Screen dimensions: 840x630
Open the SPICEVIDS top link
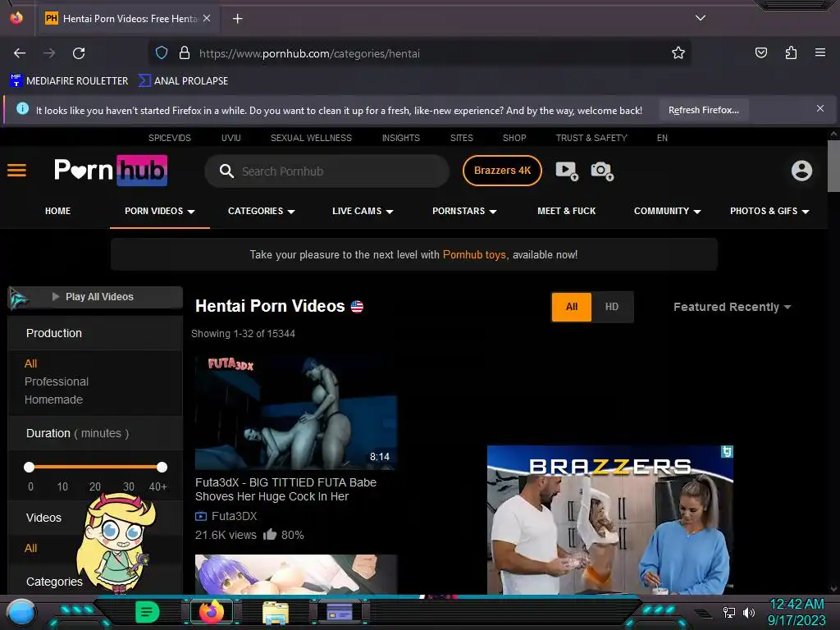[x=169, y=138]
